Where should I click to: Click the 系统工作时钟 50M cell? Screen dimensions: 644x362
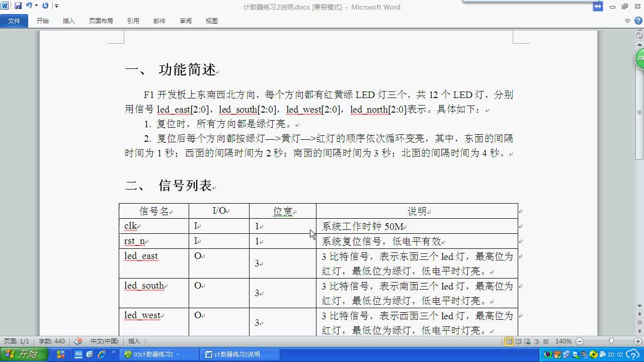pos(417,226)
